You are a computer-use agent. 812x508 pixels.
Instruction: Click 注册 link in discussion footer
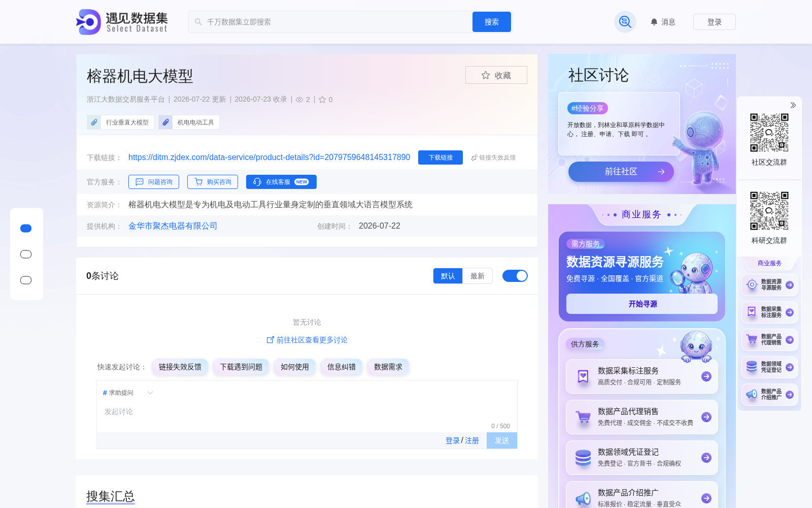tap(472, 440)
